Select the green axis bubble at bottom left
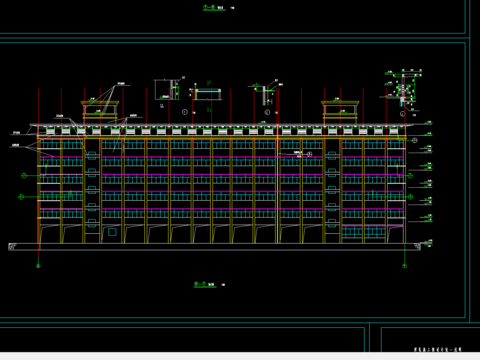This screenshot has width=480, height=360. click(38, 266)
